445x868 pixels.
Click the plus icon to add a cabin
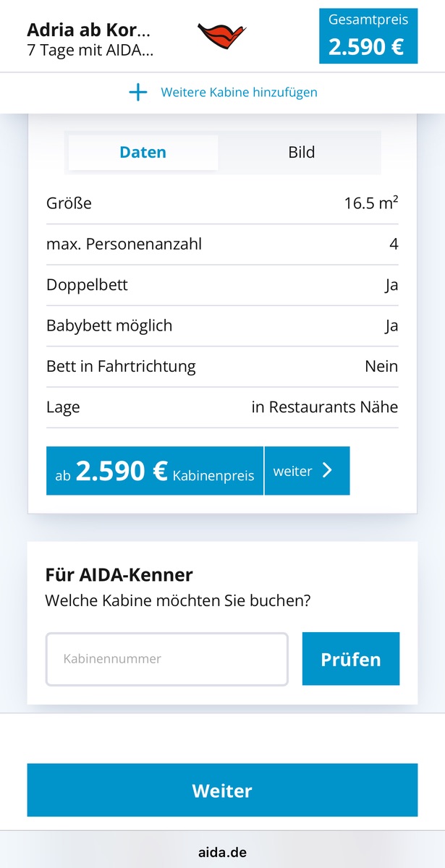coord(137,93)
